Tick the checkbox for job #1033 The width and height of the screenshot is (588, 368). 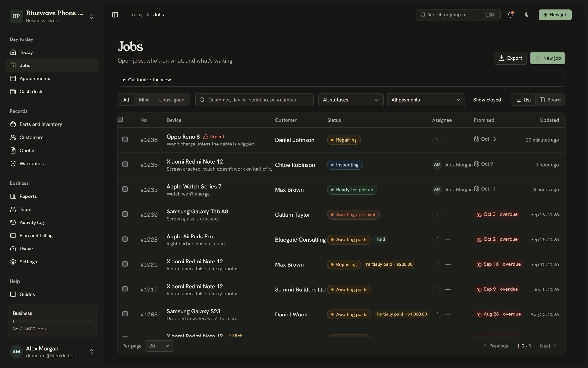125,189
